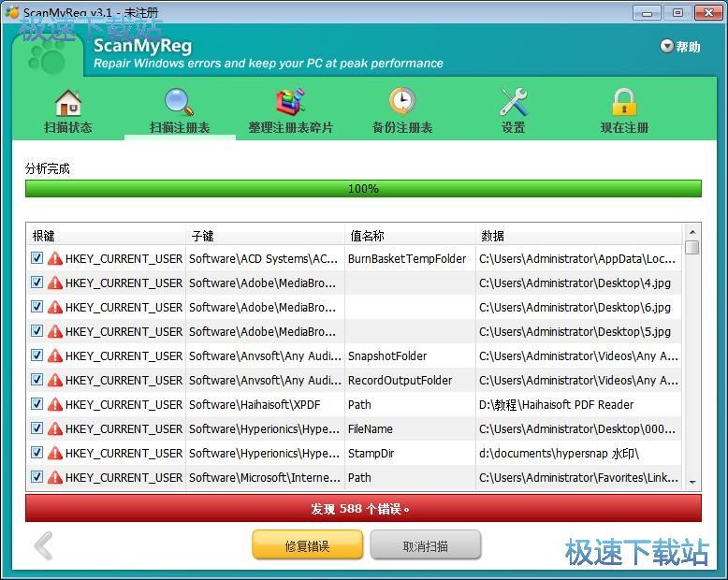Click warning icon of SnapshotFolder row

(55, 355)
